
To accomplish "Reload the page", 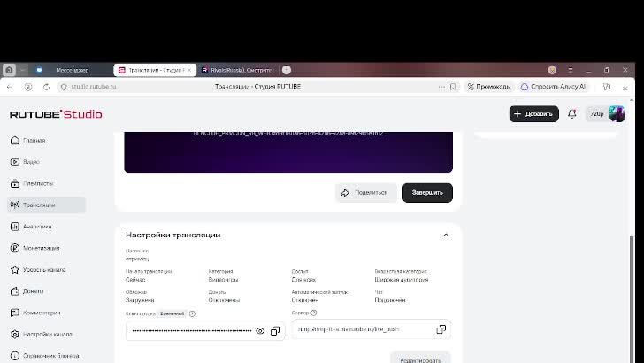I will pyautogui.click(x=46, y=87).
